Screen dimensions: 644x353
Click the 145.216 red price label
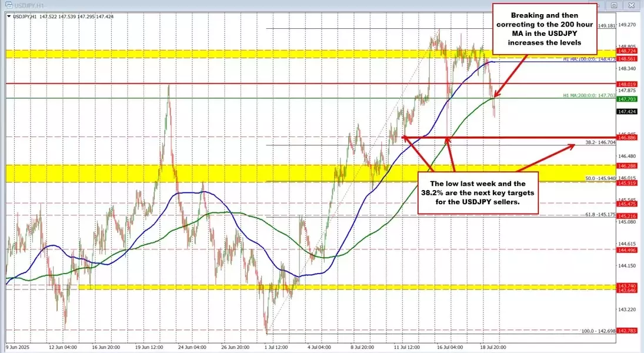627,216
